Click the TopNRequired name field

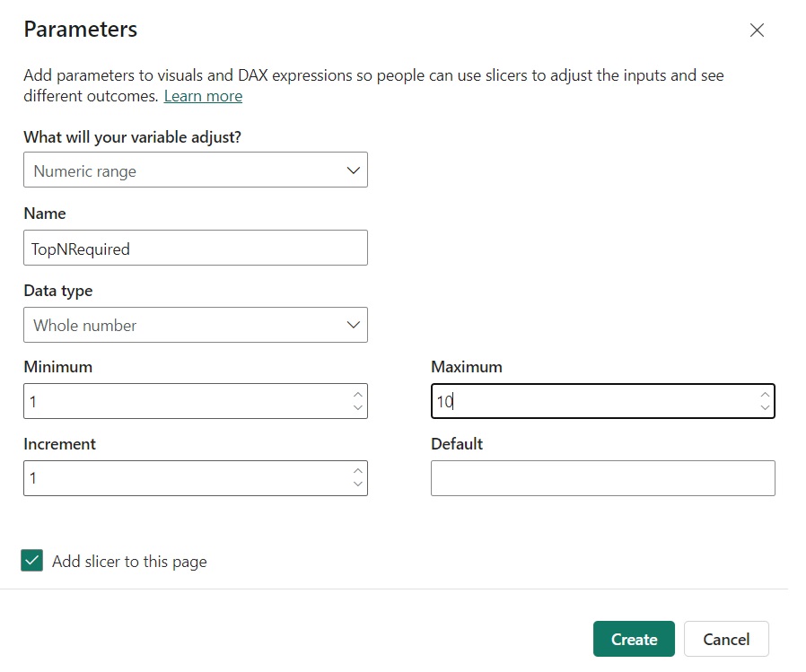click(195, 249)
